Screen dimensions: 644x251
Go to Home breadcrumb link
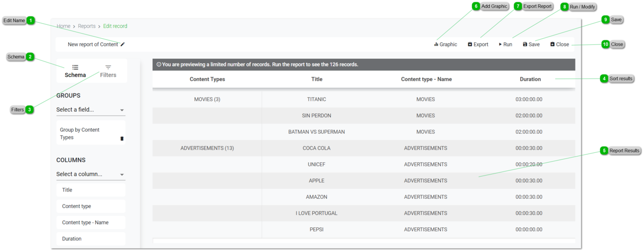63,26
